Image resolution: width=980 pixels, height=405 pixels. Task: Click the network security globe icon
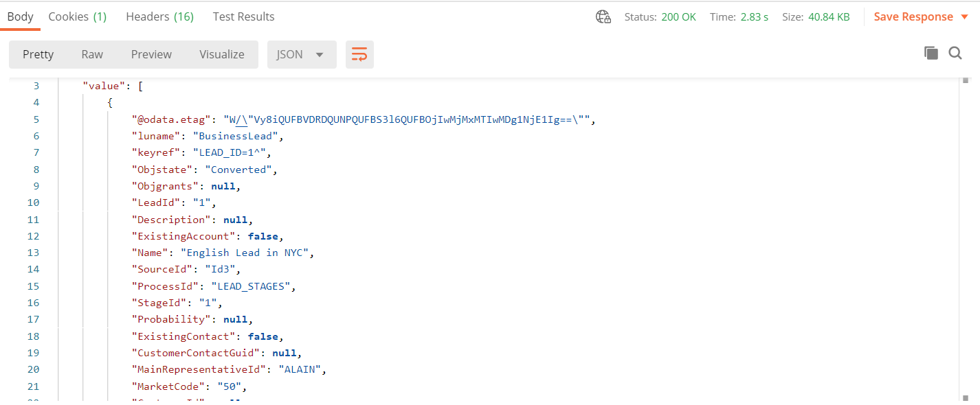click(603, 16)
